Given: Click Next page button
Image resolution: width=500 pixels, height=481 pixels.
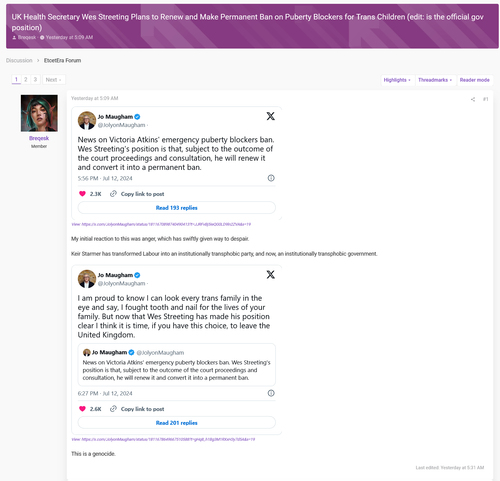Looking at the screenshot, I should 53,80.
